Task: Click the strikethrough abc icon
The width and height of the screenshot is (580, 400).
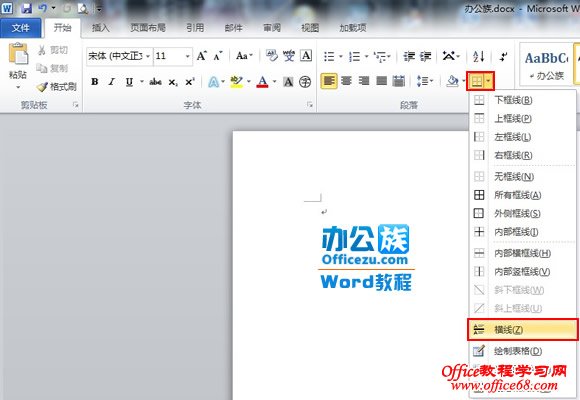Action: pos(155,82)
